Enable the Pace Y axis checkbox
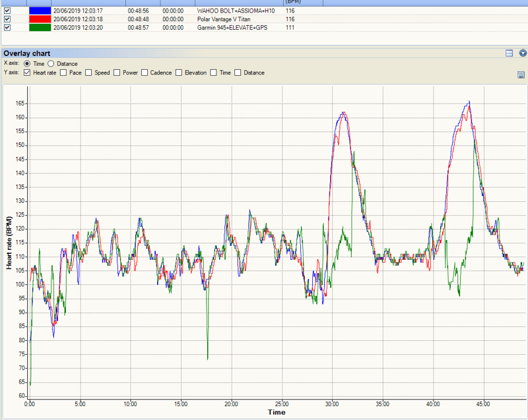The height and width of the screenshot is (420, 528). (63, 73)
